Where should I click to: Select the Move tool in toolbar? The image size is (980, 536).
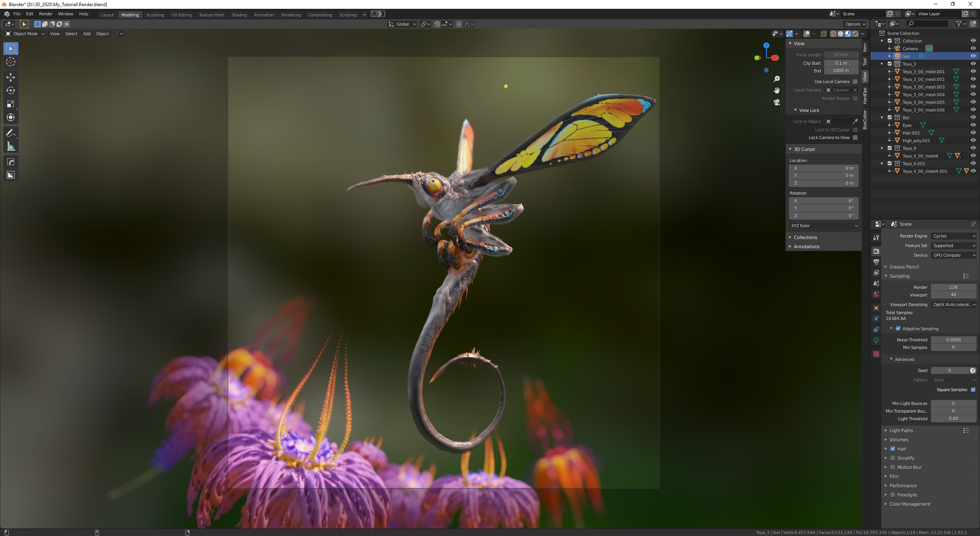(x=11, y=77)
